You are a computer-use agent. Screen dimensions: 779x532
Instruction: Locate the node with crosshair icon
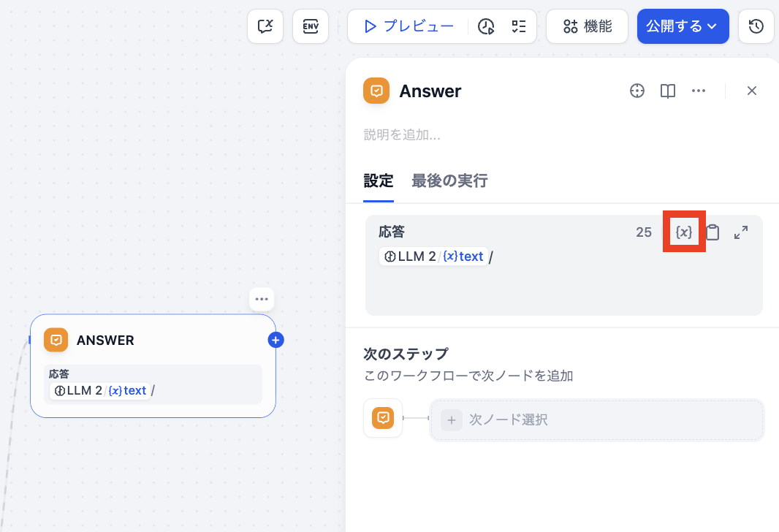637,91
